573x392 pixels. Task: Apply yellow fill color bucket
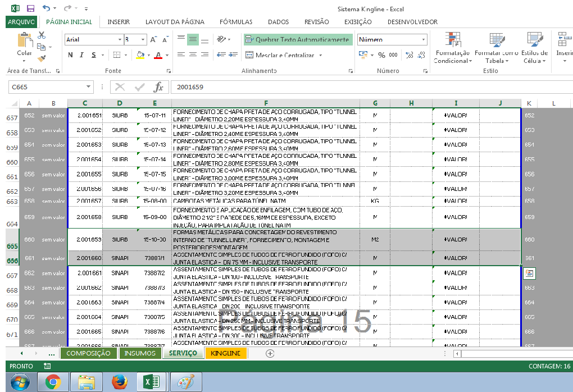point(140,55)
